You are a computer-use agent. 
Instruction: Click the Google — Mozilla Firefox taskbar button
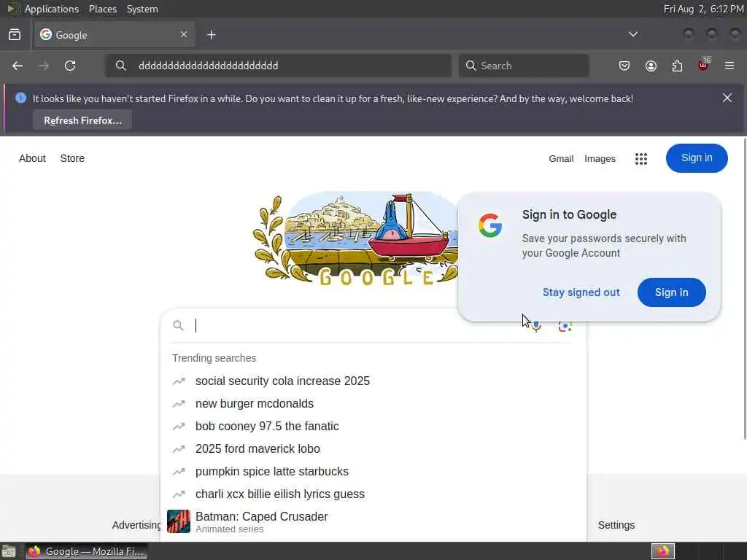pyautogui.click(x=86, y=552)
